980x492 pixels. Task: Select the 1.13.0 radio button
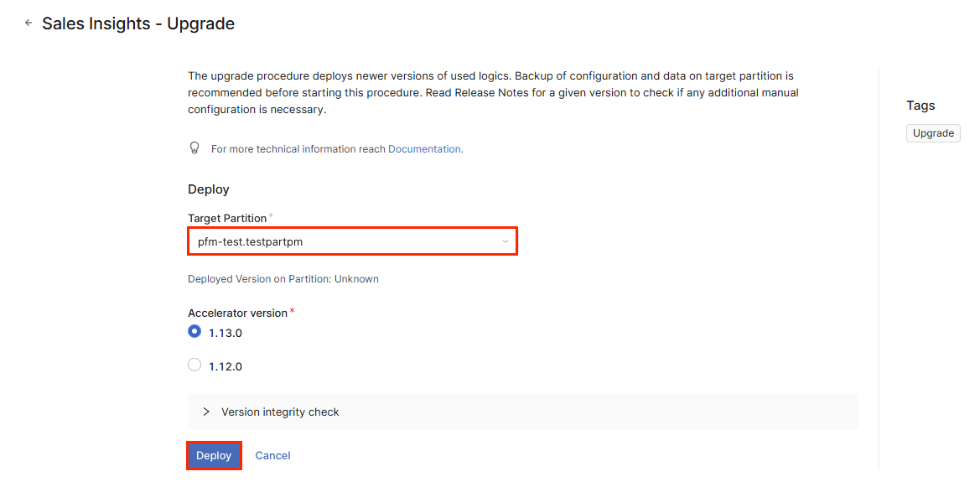click(x=194, y=331)
